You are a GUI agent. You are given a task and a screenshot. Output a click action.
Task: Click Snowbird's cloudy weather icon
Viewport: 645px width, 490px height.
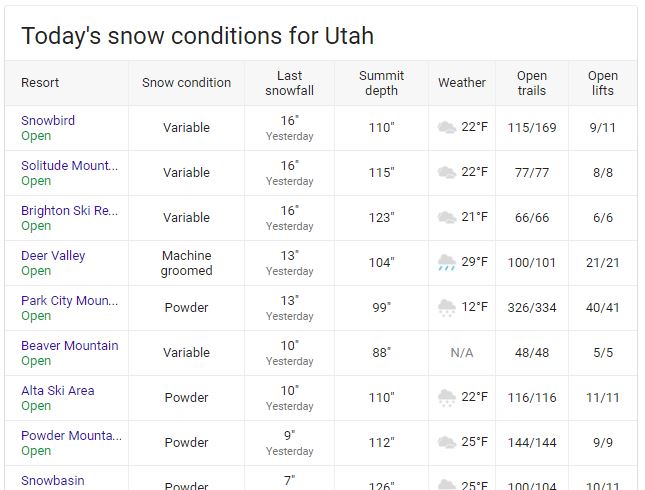coord(447,127)
